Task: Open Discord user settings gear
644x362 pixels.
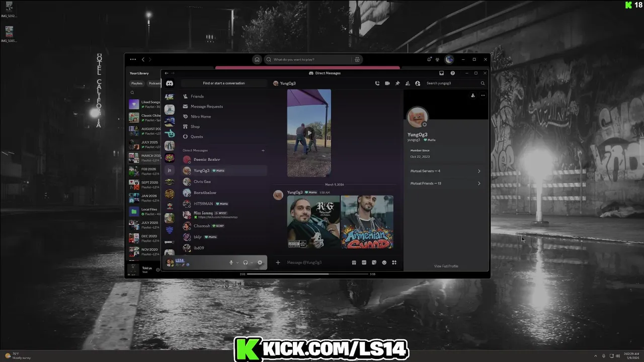Action: [x=260, y=262]
